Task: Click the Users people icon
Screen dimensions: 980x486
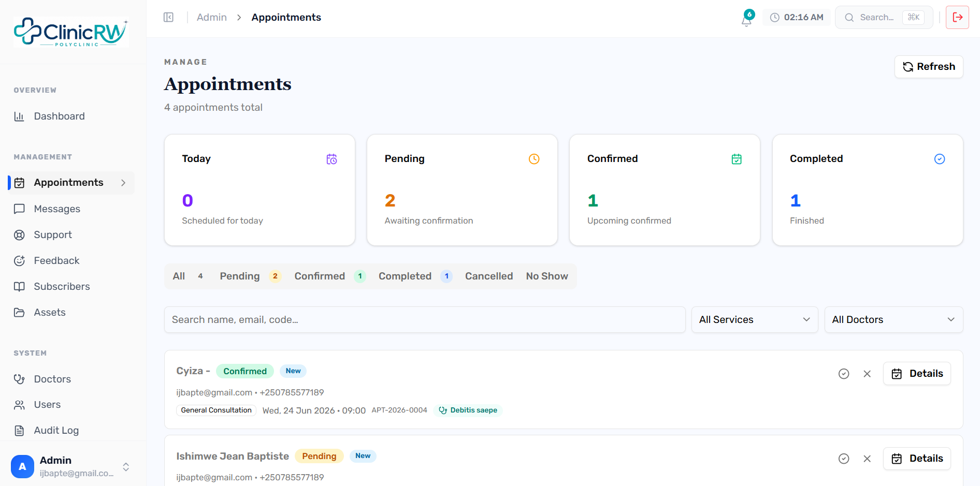Action: point(19,405)
